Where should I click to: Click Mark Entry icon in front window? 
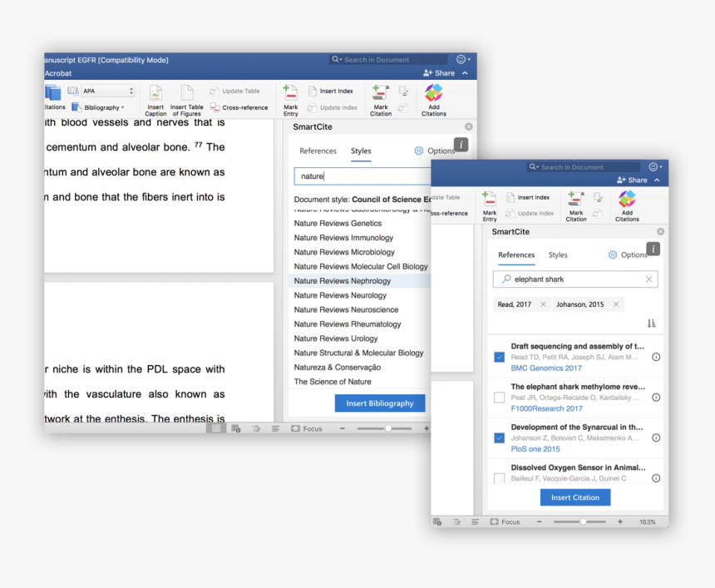(x=490, y=199)
